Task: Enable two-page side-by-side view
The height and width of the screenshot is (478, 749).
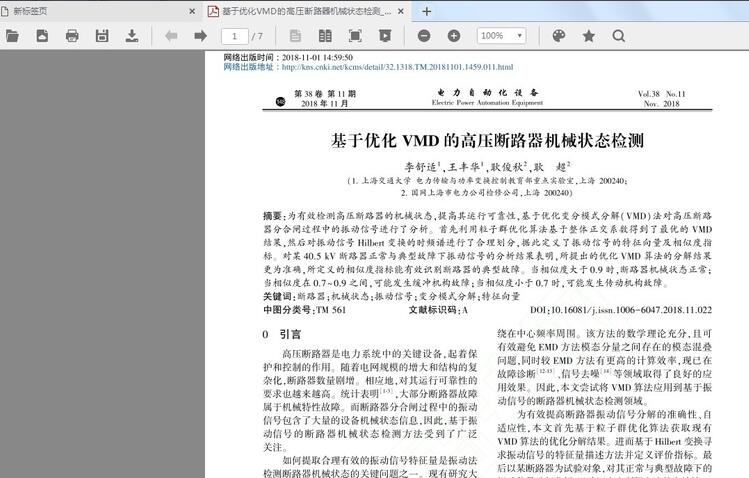Action: (x=326, y=36)
